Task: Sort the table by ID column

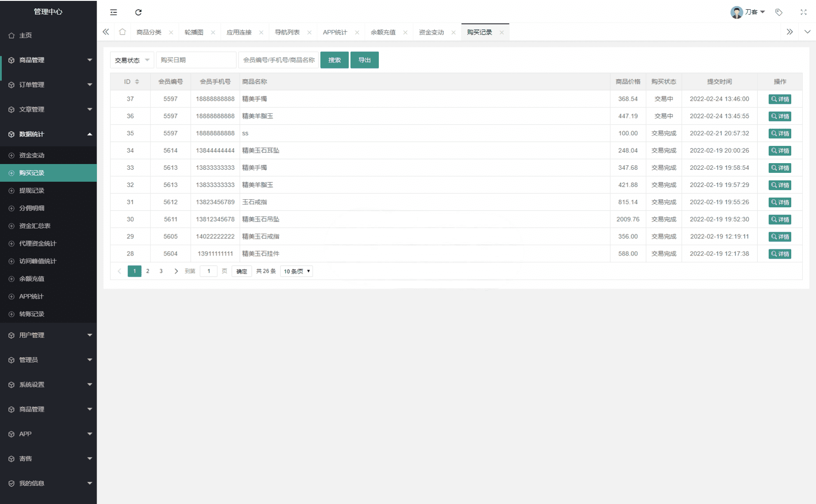Action: pyautogui.click(x=137, y=82)
